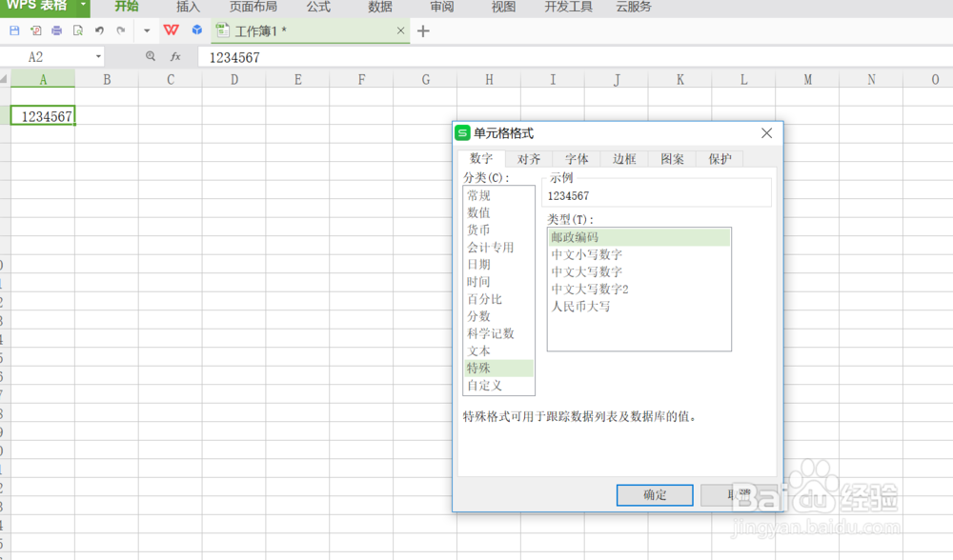The width and height of the screenshot is (953, 560).
Task: Switch to the 字体 tab in dialog
Action: (x=577, y=159)
